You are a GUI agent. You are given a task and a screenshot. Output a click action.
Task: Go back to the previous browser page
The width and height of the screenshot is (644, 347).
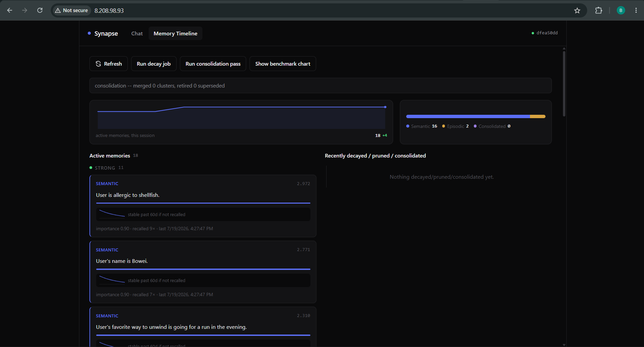[x=10, y=10]
